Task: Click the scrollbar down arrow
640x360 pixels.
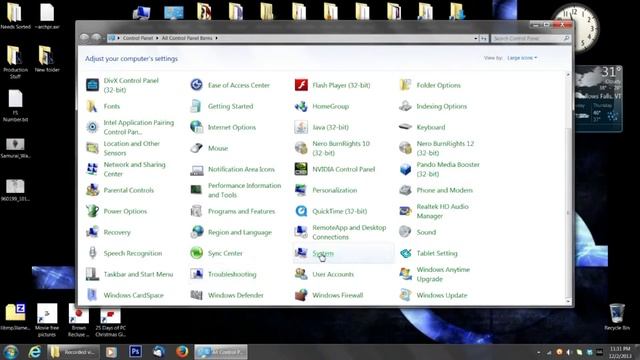Action: point(568,301)
